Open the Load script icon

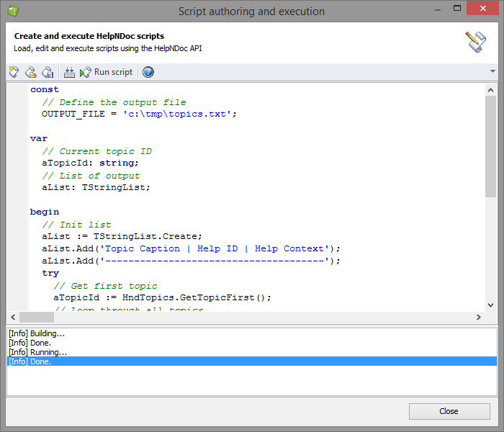point(31,72)
